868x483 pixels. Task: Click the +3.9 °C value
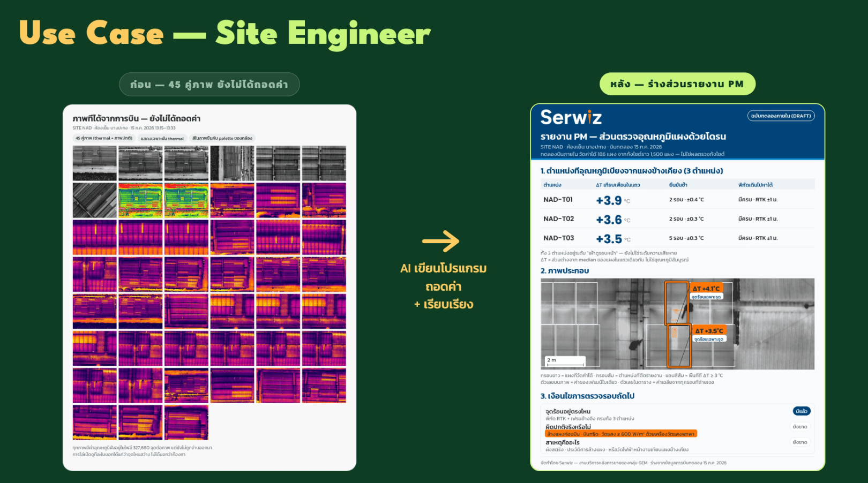tap(613, 200)
